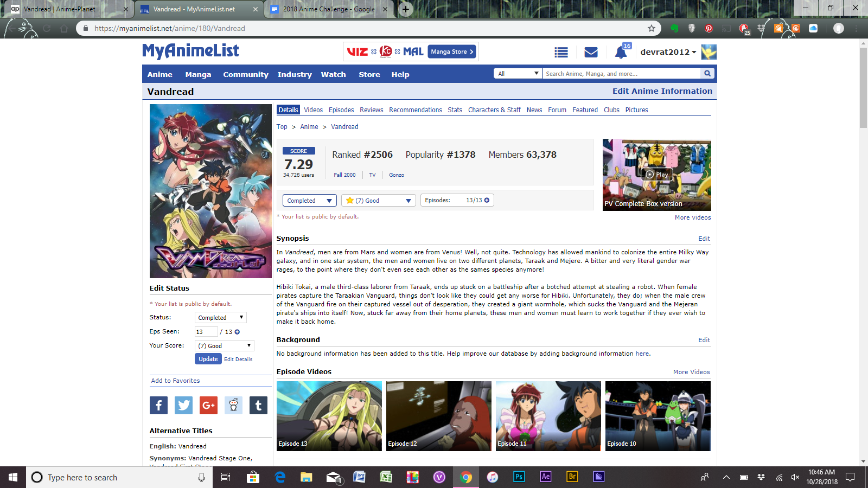Launch Microsoft Edge from taskbar
Image resolution: width=868 pixels, height=488 pixels.
[x=280, y=477]
